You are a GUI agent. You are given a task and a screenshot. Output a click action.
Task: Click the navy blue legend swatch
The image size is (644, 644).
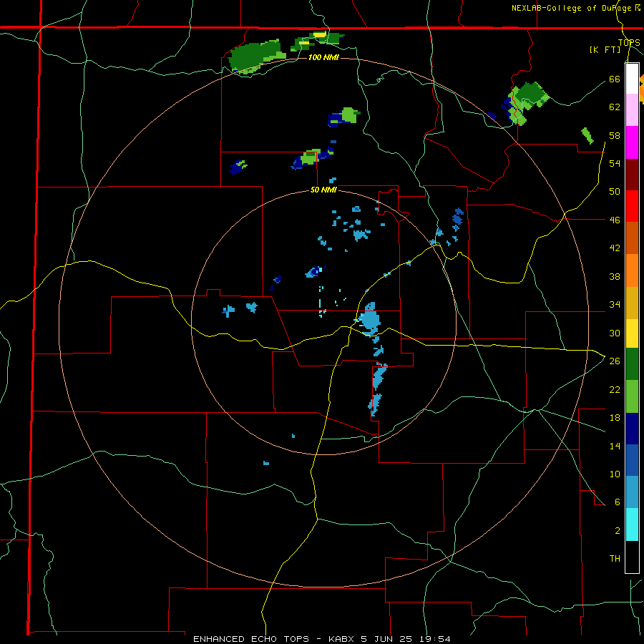point(632,429)
